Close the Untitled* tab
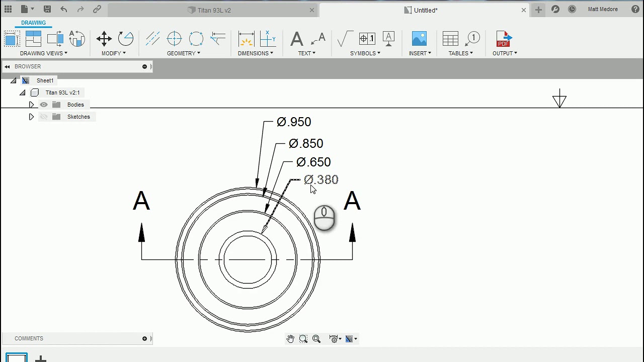644x362 pixels. tap(524, 10)
